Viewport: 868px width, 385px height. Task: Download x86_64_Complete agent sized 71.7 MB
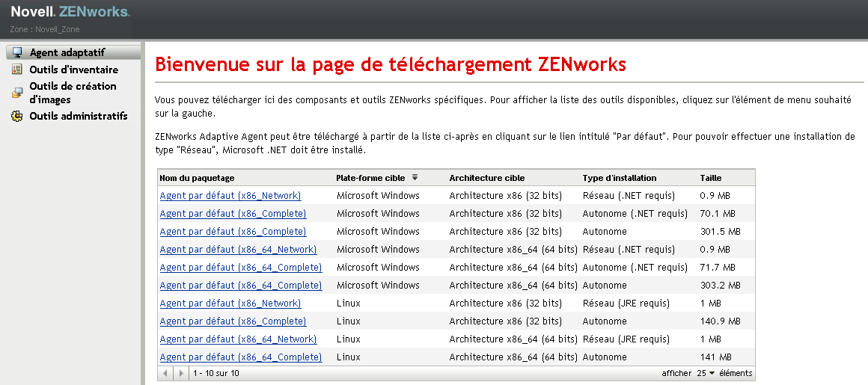pyautogui.click(x=241, y=268)
